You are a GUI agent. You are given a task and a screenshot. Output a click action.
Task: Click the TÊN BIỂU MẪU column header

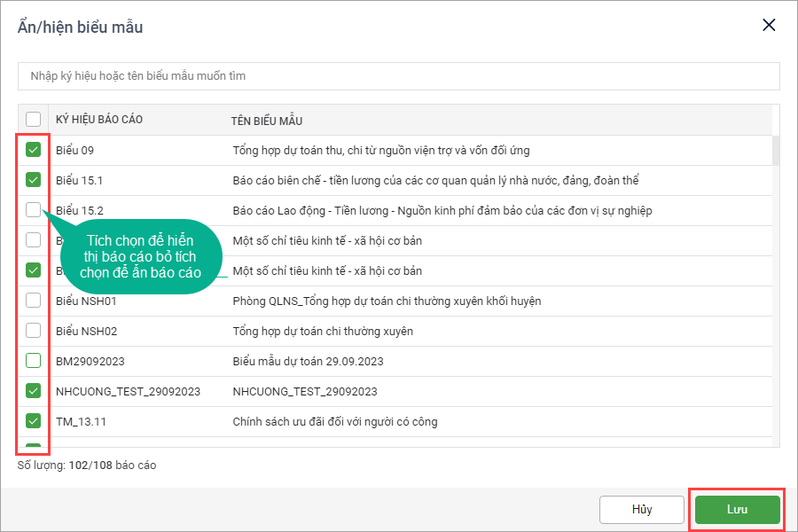pos(267,121)
